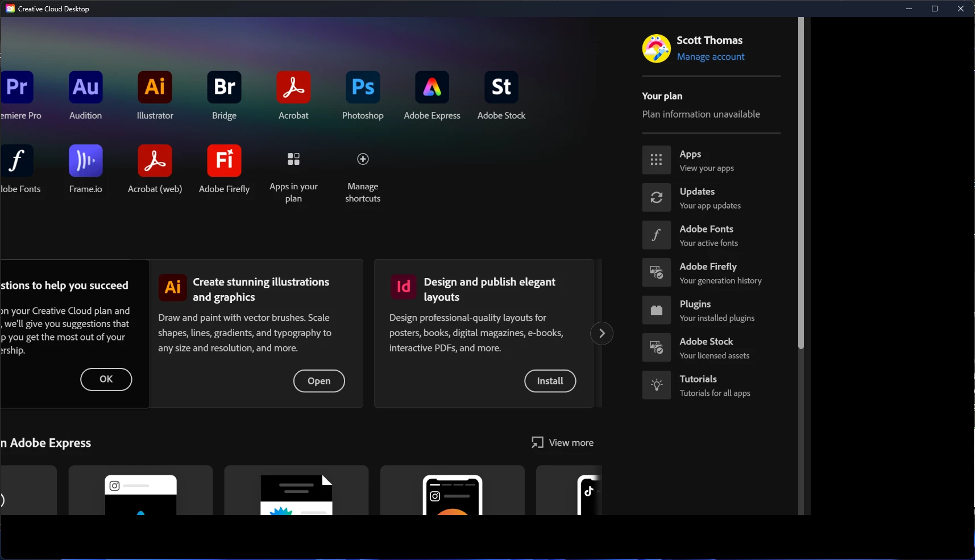Image resolution: width=975 pixels, height=560 pixels.
Task: Open Updates in the account panel
Action: [x=711, y=198]
